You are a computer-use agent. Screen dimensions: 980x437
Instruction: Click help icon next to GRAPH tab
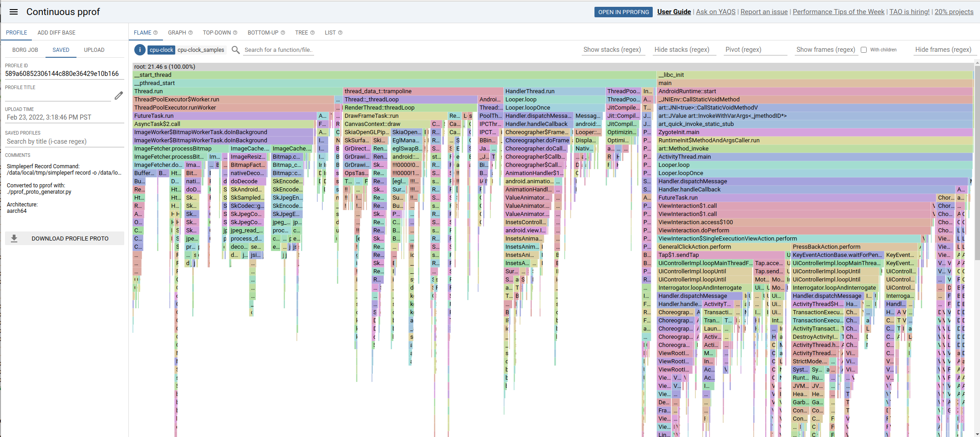(191, 33)
